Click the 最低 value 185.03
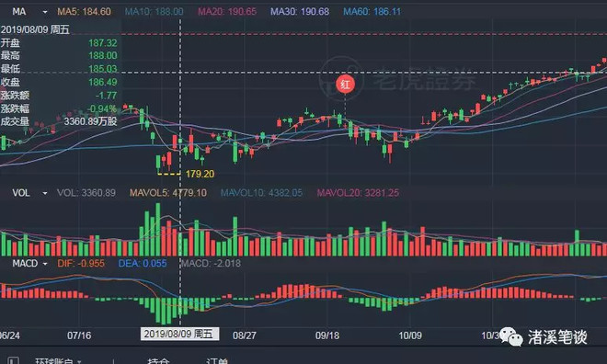607x364 pixels. tap(103, 69)
